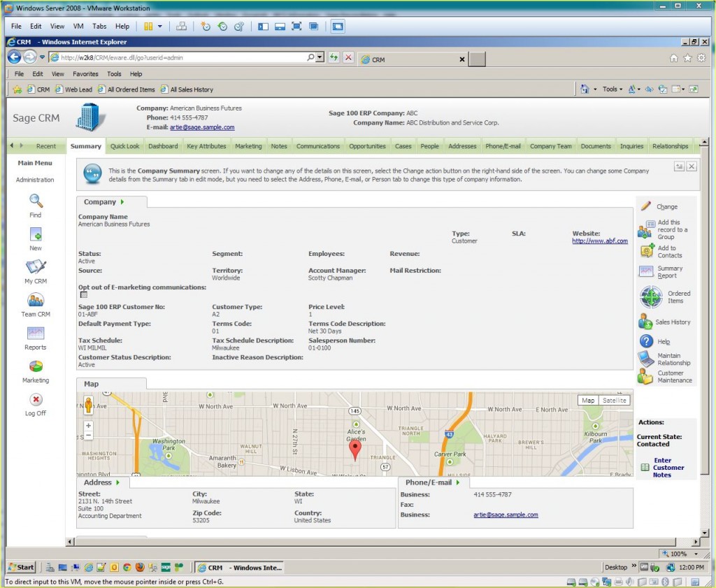The image size is (716, 588).
Task: Open the www.abf.com website link
Action: click(599, 241)
